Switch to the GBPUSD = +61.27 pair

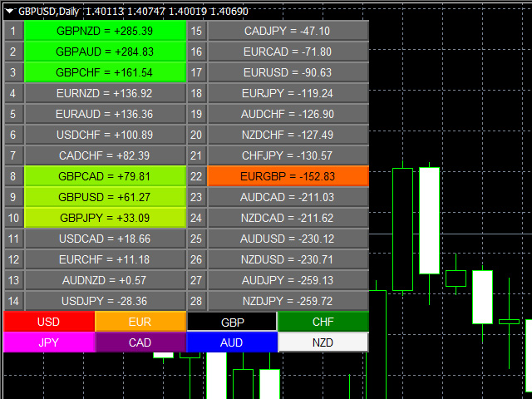pyautogui.click(x=106, y=197)
